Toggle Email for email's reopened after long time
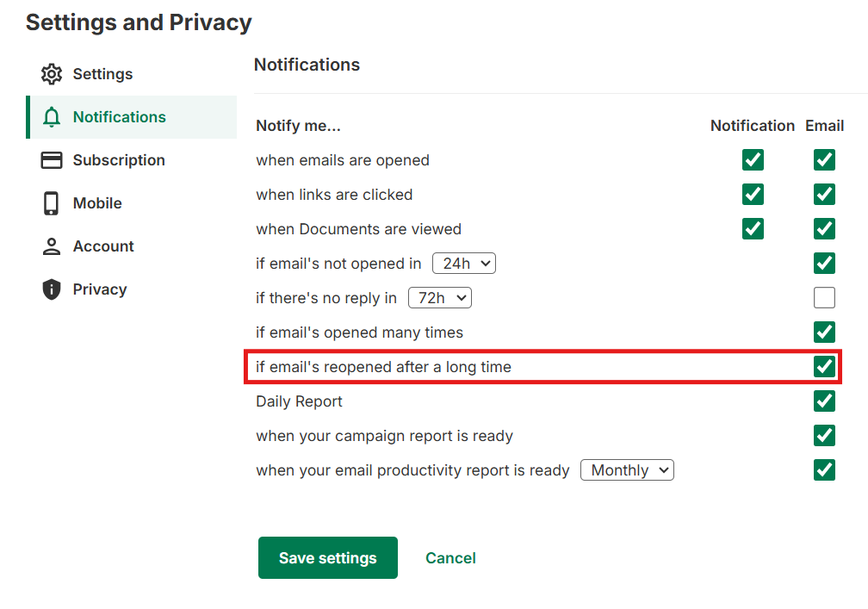Screen dimensions: 868x609 pos(824,367)
